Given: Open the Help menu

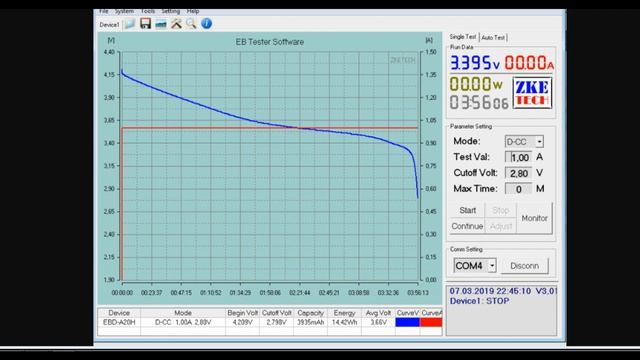Looking at the screenshot, I should [193, 11].
